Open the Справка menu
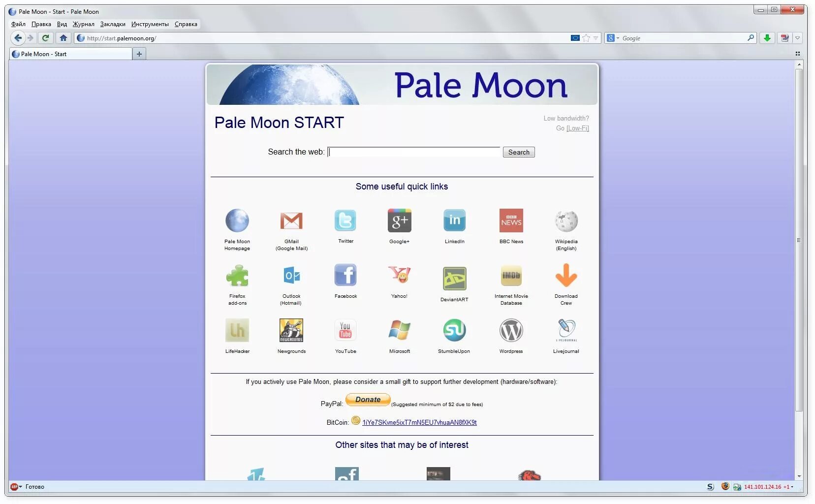The image size is (815, 504). [186, 24]
